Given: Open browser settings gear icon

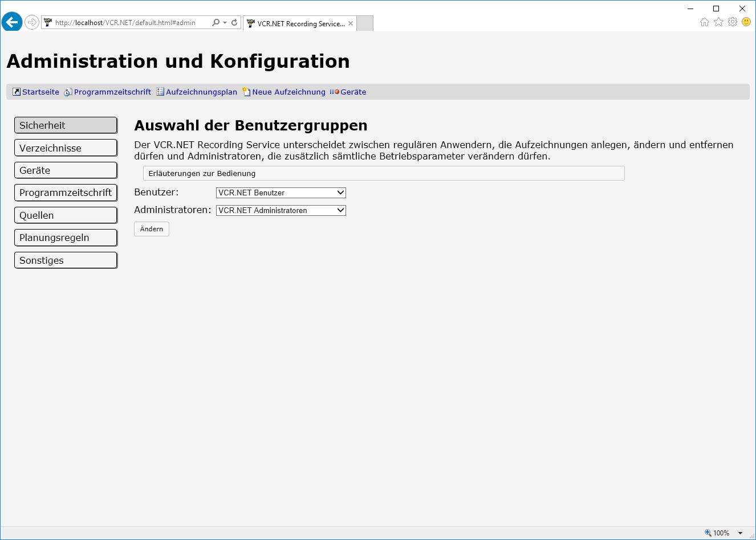Looking at the screenshot, I should tap(733, 22).
